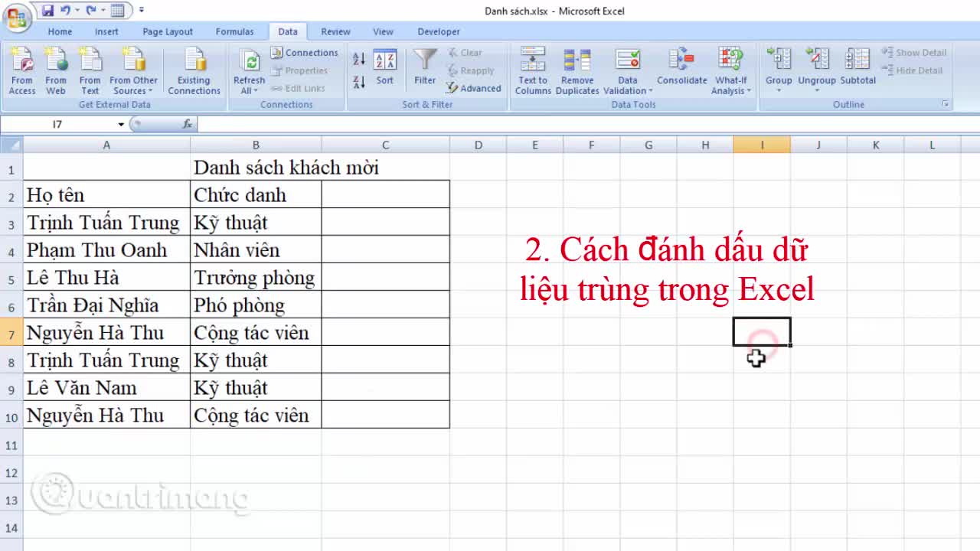Open Advanced filter options

474,88
